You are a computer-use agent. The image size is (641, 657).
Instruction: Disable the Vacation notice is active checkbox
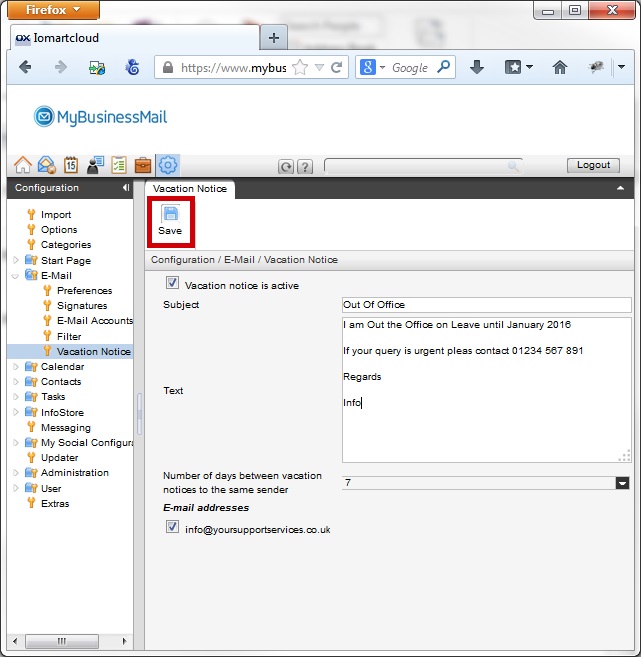click(173, 284)
